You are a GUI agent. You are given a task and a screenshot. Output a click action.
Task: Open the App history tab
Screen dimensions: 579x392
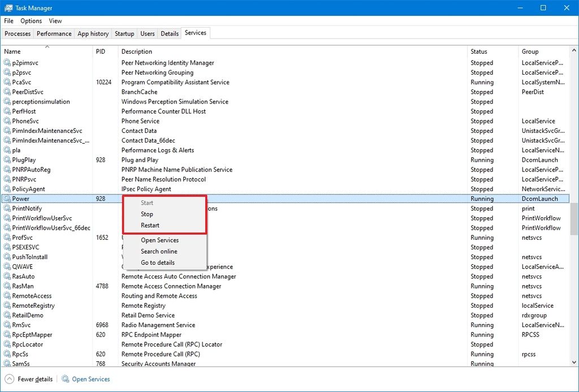point(93,33)
